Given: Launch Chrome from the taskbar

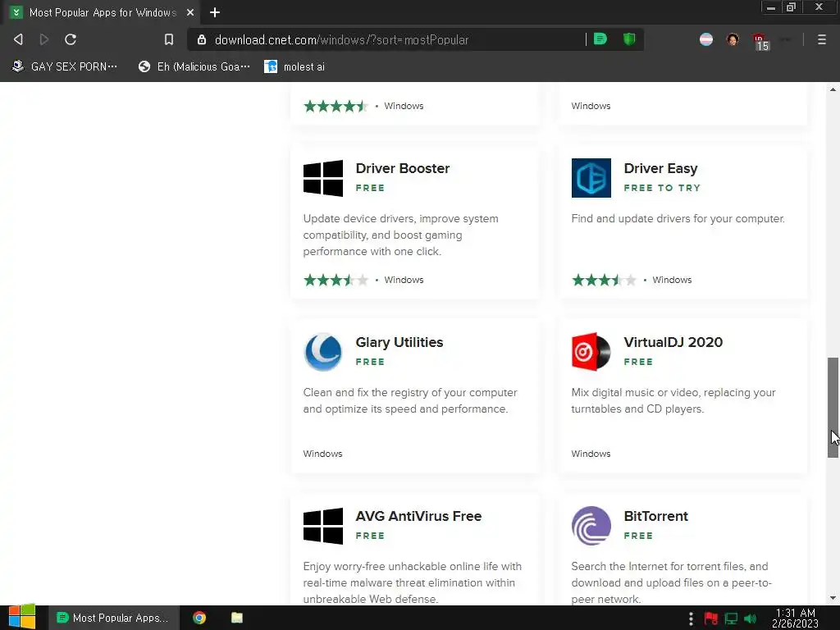Looking at the screenshot, I should coord(199,618).
